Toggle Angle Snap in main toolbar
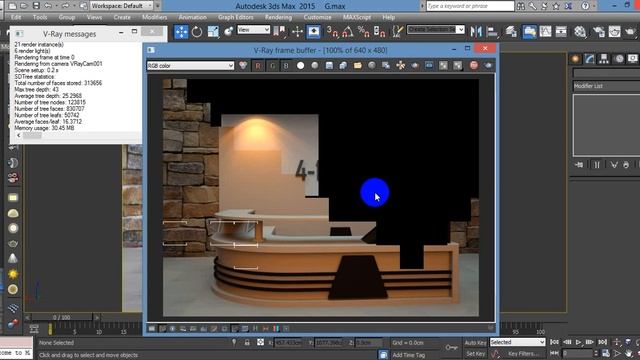 tap(348, 31)
